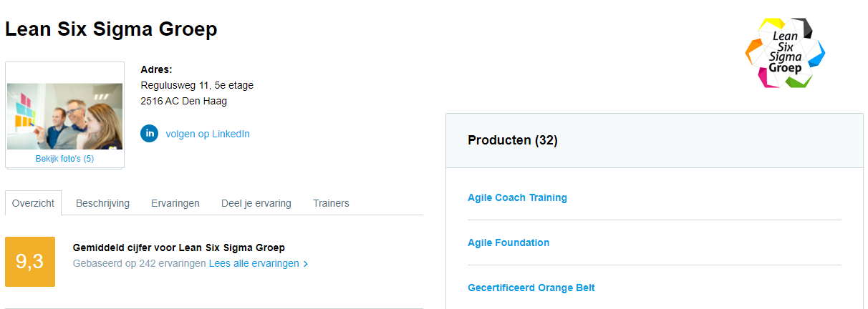This screenshot has height=309, width=868.
Task: Open the Agile Coach Training product
Action: [517, 197]
